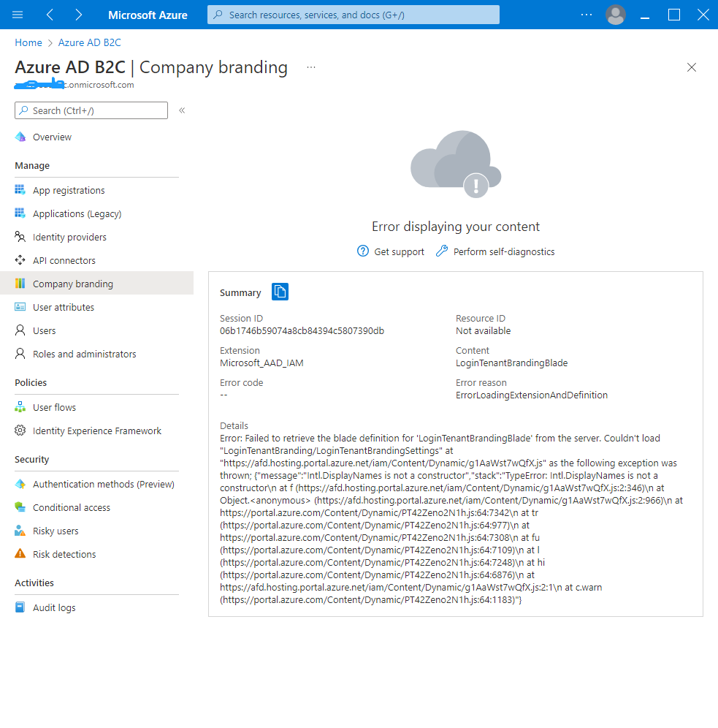Navigate to Home breadcrumb
The width and height of the screenshot is (718, 728).
[x=28, y=42]
